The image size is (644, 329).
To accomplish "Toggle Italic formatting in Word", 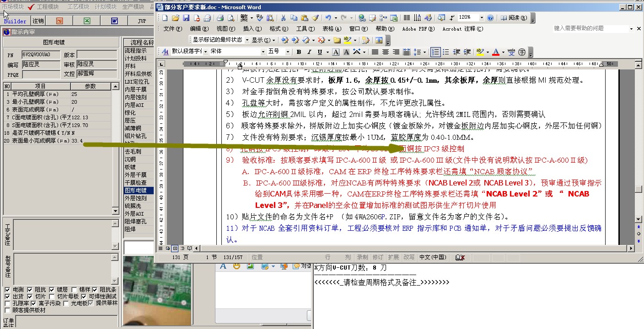I will [x=309, y=52].
